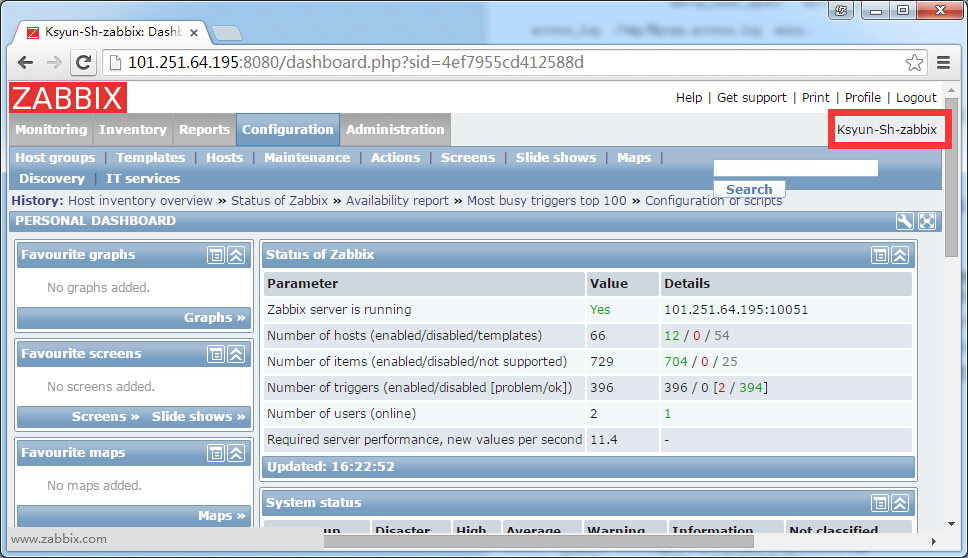Collapse the Favourite screens widget
The width and height of the screenshot is (968, 558).
(x=236, y=354)
